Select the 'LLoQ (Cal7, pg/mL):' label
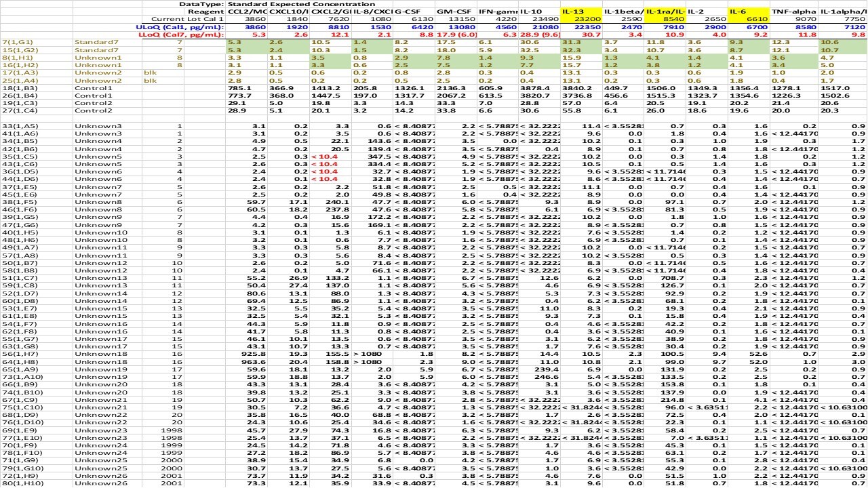 (x=181, y=34)
